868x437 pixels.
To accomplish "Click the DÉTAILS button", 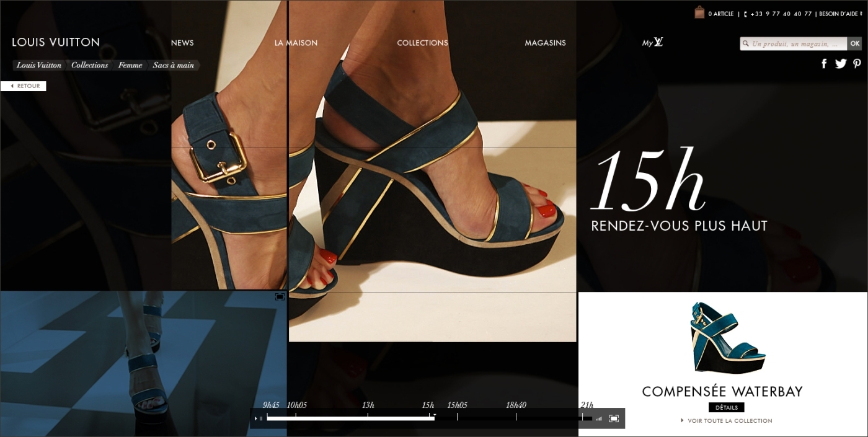I will click(726, 407).
